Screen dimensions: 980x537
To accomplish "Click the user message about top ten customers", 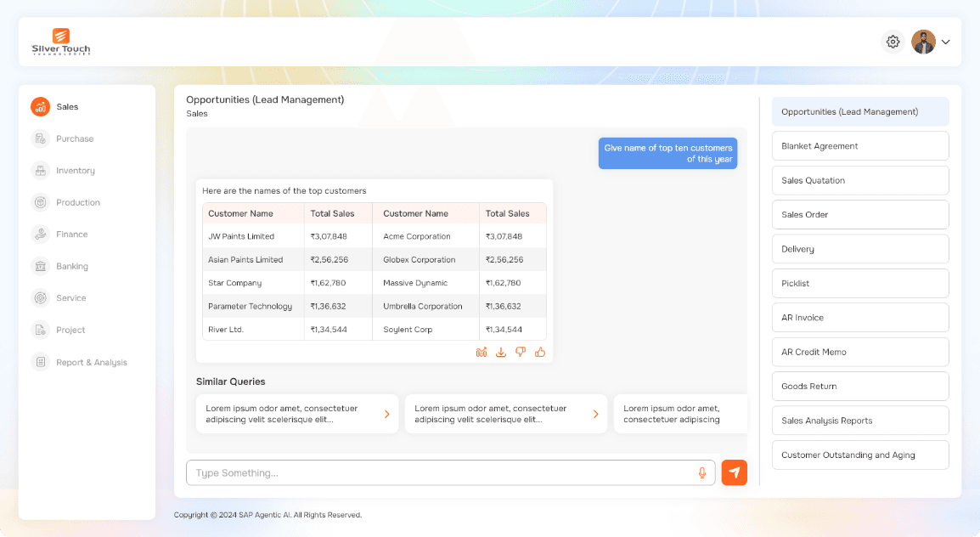I will (x=668, y=153).
